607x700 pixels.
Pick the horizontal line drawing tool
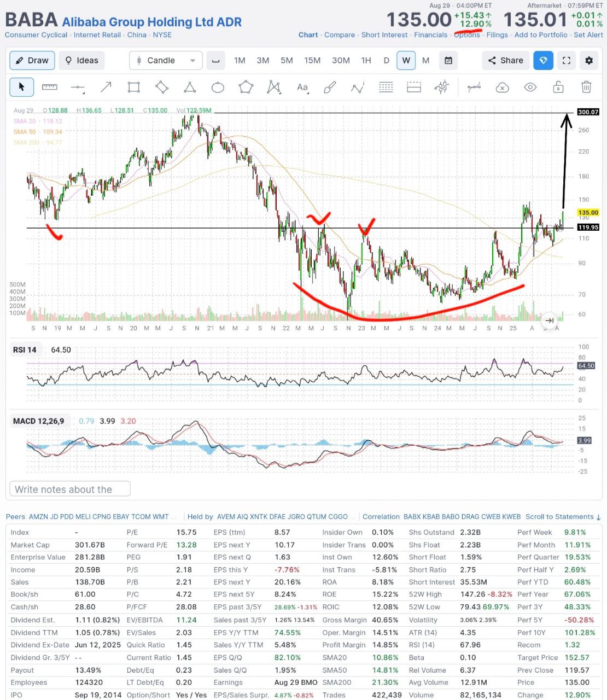pos(78,87)
